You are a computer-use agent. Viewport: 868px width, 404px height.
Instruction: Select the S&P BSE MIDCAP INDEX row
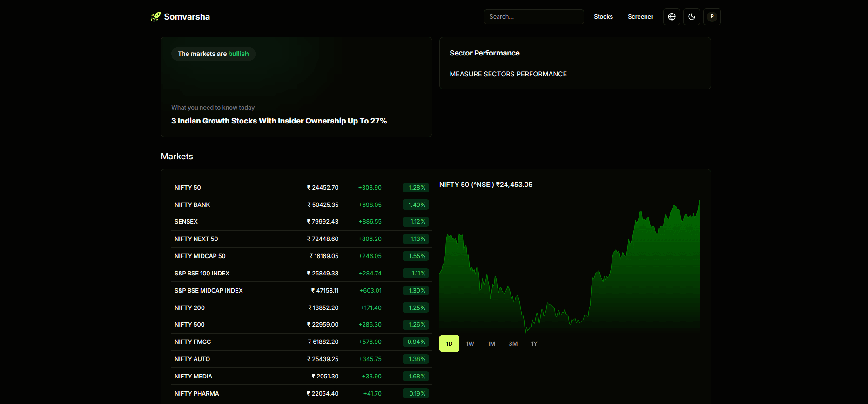click(x=302, y=291)
